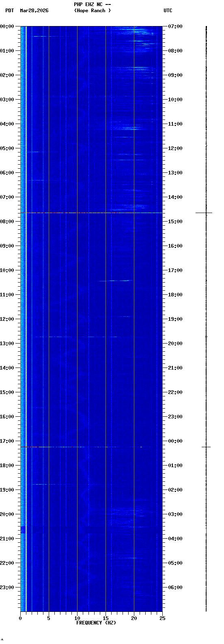Click the 15:00 UTC tick label
The width and height of the screenshot is (224, 644).
[175, 222]
